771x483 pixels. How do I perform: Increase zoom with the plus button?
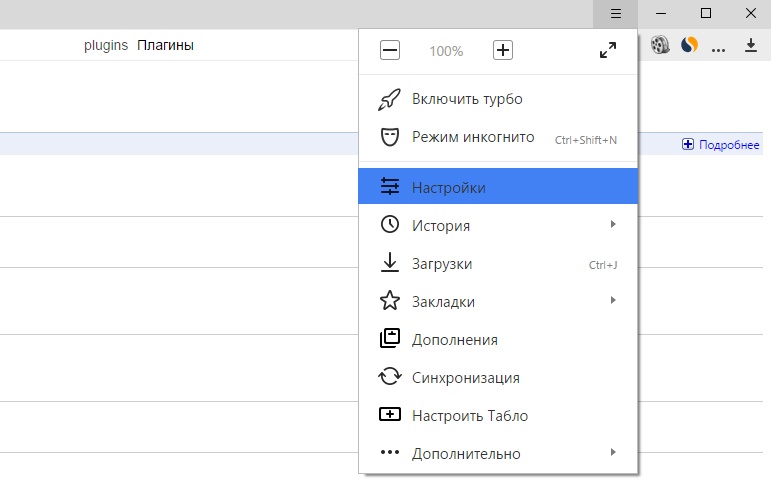pyautogui.click(x=503, y=50)
